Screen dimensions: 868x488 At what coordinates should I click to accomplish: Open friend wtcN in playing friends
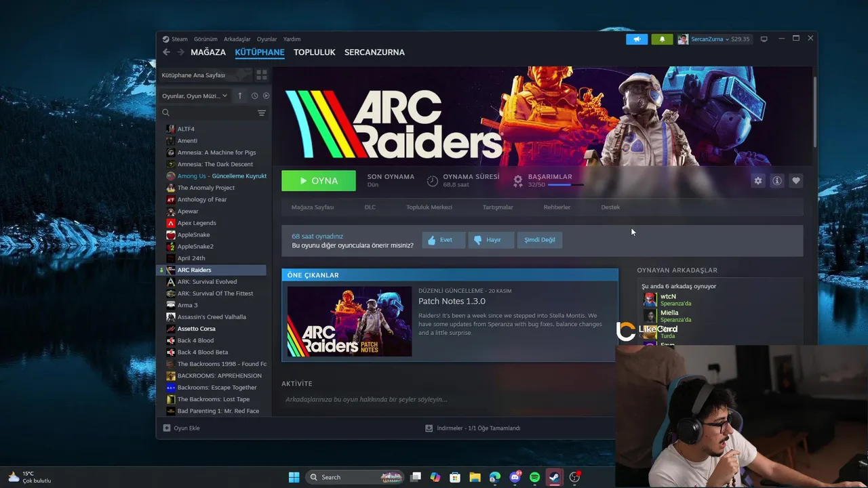[668, 300]
